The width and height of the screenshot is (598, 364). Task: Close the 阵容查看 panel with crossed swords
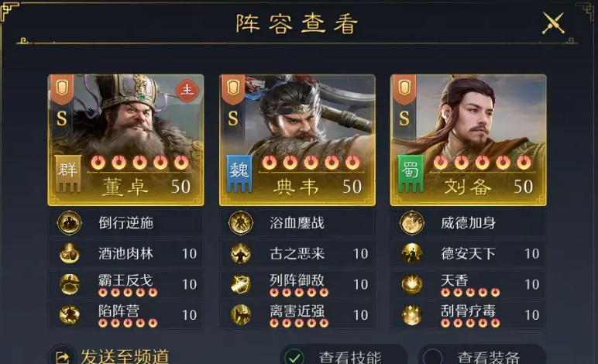point(553,23)
